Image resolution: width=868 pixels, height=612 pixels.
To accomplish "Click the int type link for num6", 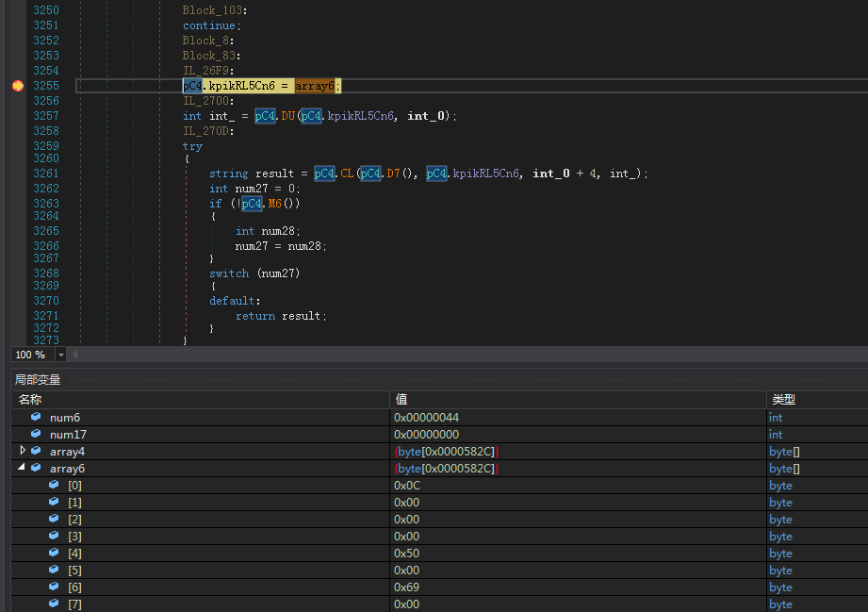I will [776, 418].
